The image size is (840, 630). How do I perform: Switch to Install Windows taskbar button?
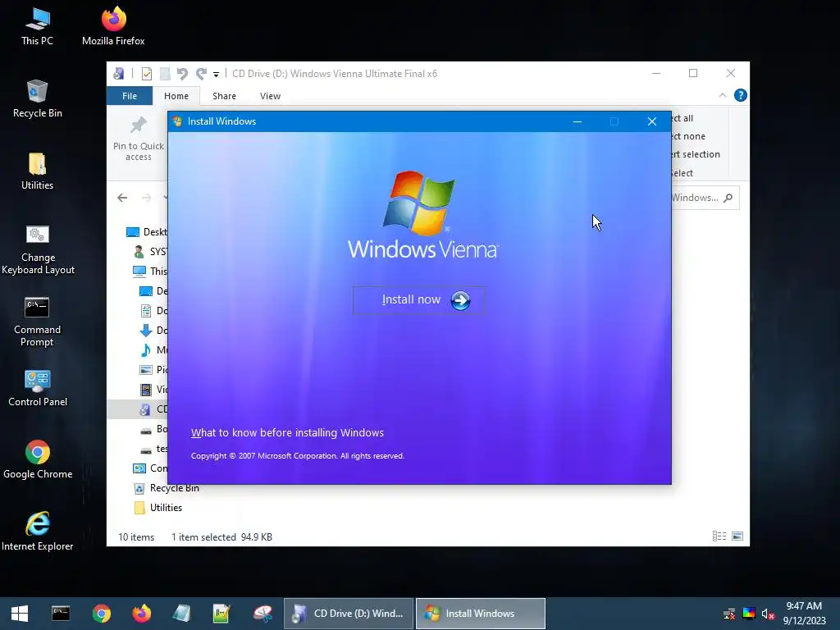[x=481, y=614]
